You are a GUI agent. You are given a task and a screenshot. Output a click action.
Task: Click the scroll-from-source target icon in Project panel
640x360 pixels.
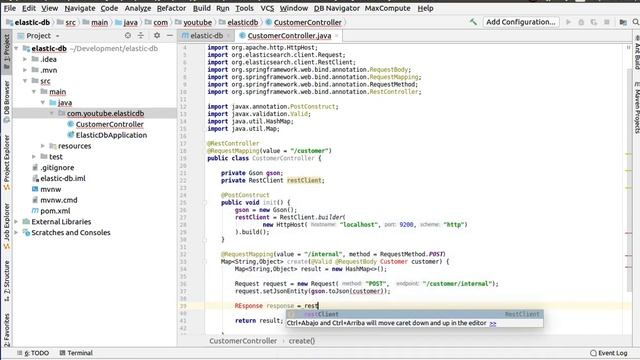128,36
